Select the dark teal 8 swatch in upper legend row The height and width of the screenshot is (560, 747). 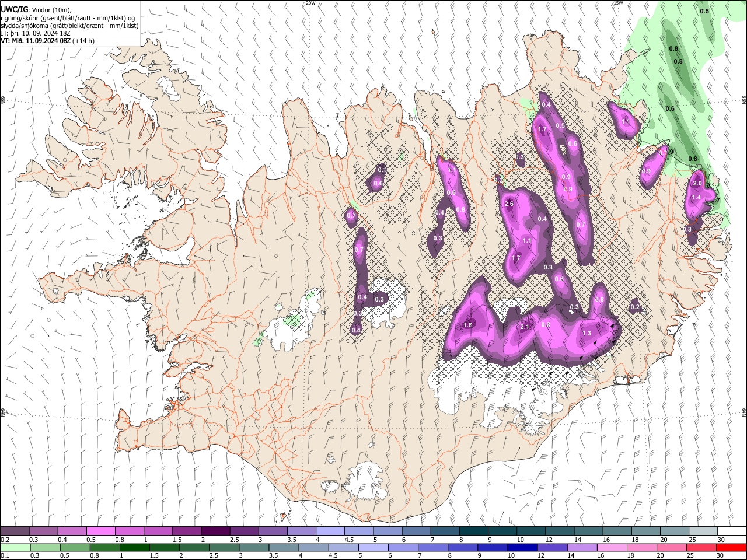(x=474, y=531)
